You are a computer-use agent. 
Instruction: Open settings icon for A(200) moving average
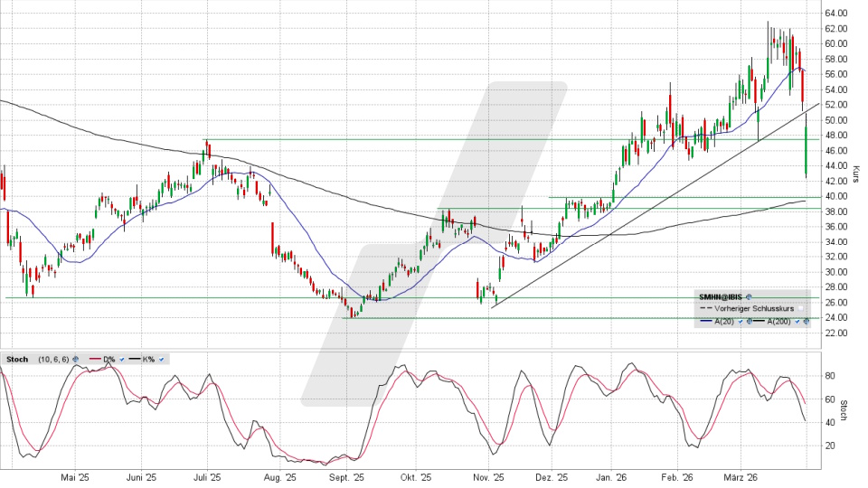point(805,322)
